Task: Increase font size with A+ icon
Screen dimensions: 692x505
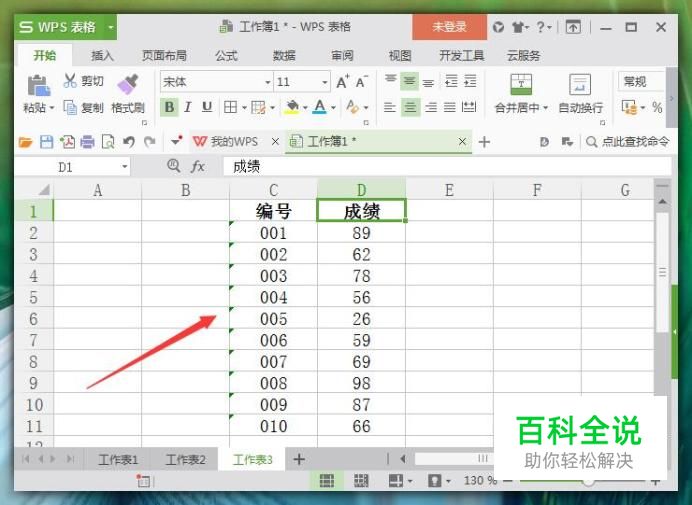Action: [x=342, y=82]
